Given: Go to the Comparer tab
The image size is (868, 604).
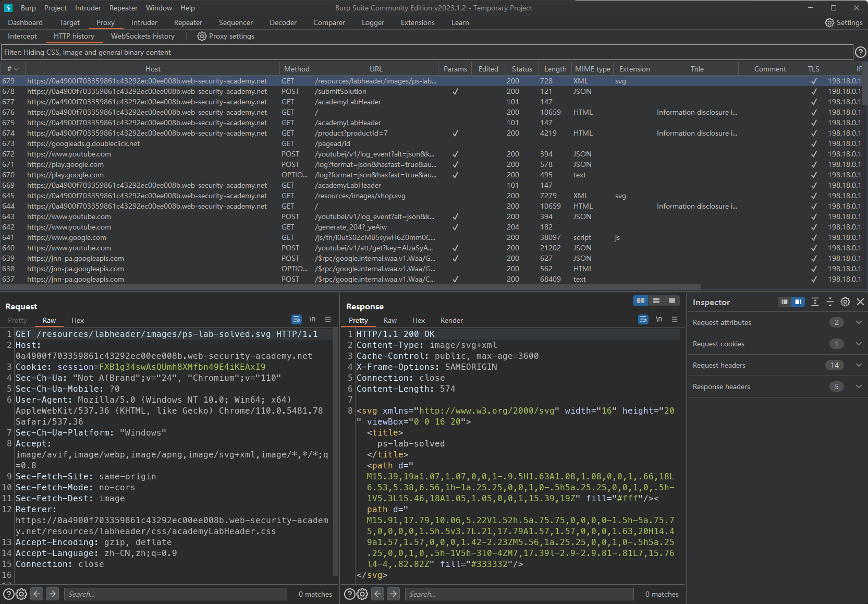Looking at the screenshot, I should [329, 22].
